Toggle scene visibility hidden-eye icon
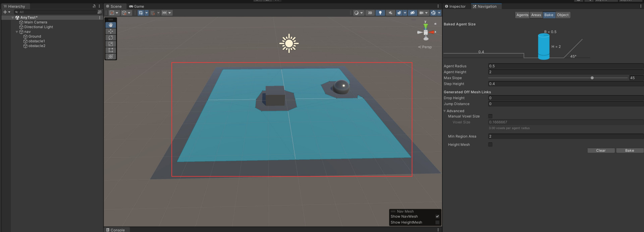Image resolution: width=644 pixels, height=232 pixels. (413, 13)
